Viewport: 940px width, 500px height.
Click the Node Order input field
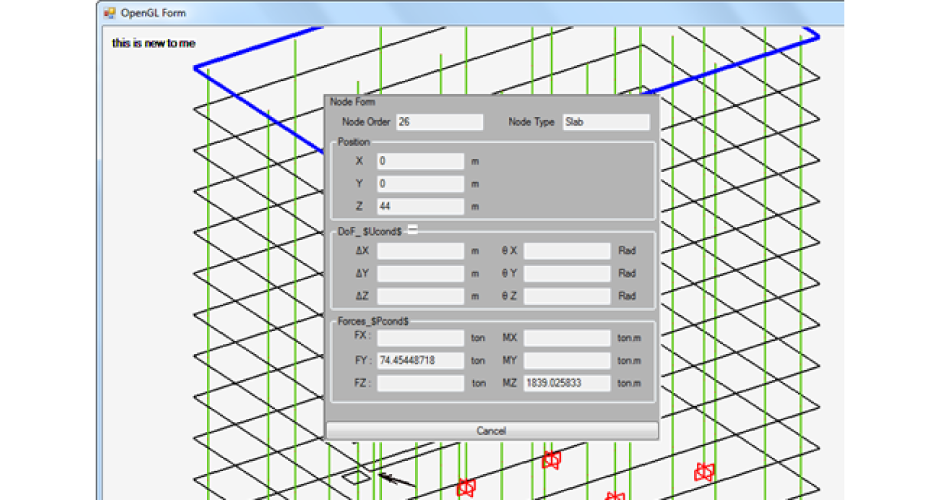coord(439,122)
